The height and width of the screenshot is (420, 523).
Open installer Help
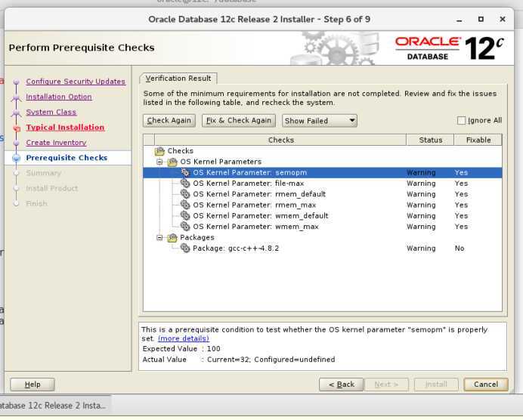click(x=32, y=384)
